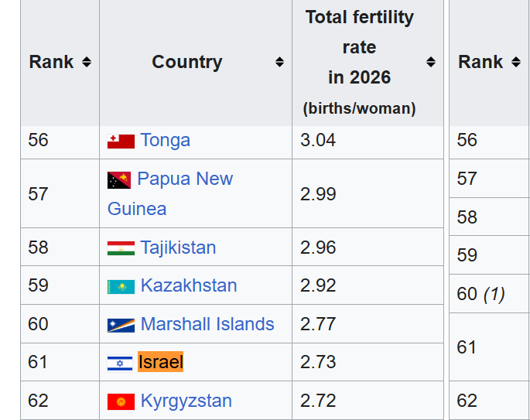Click the 2.73 fertility rate cell
The height and width of the screenshot is (420, 530).
[368, 362]
